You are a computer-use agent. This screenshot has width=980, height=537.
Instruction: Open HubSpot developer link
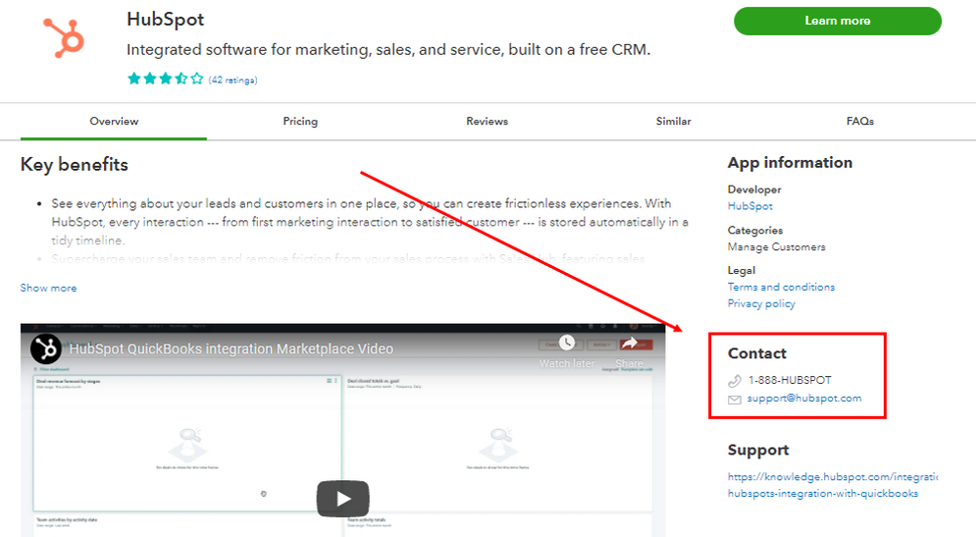click(749, 206)
